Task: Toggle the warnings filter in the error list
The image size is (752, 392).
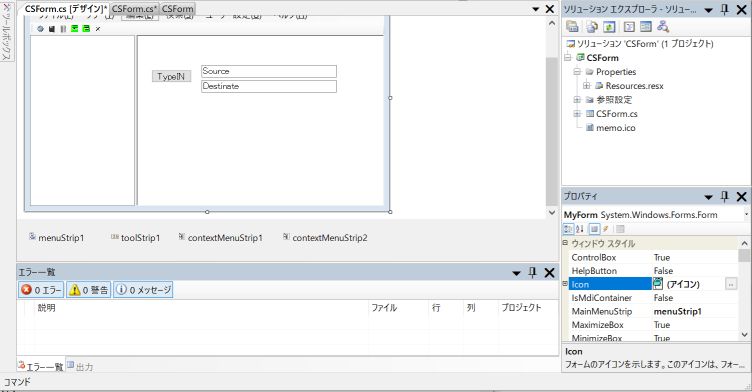Action: pyautogui.click(x=89, y=290)
